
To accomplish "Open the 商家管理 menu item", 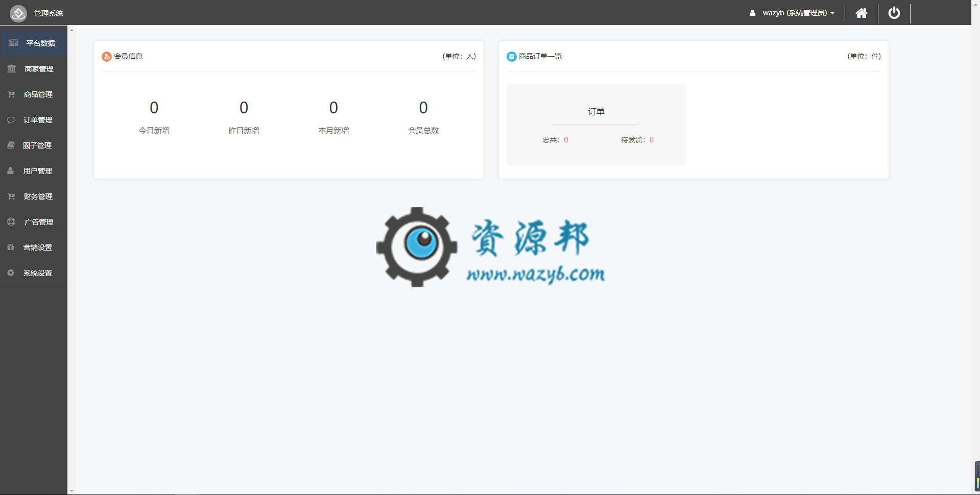I will pyautogui.click(x=34, y=69).
